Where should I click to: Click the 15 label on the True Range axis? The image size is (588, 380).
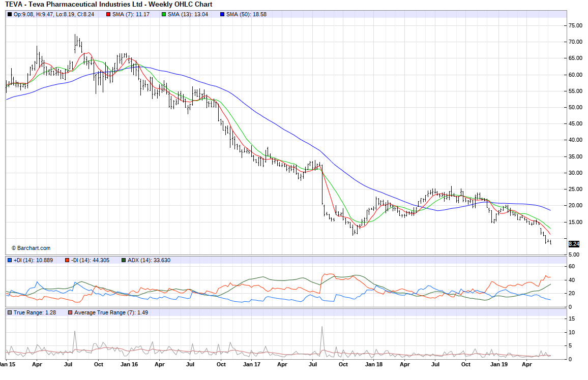[572, 319]
